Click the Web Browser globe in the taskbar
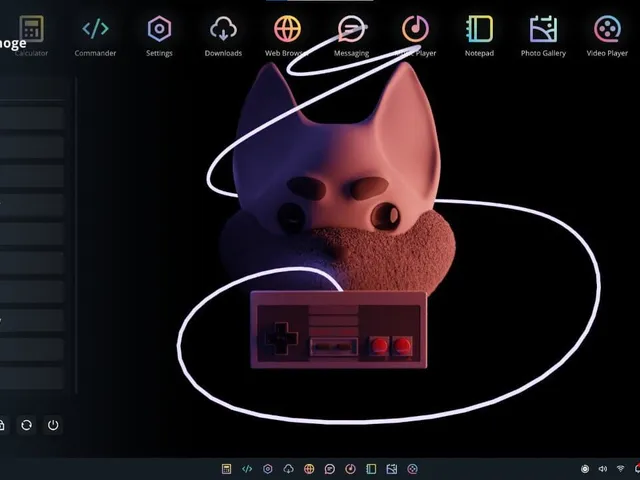640x480 pixels. [x=309, y=469]
